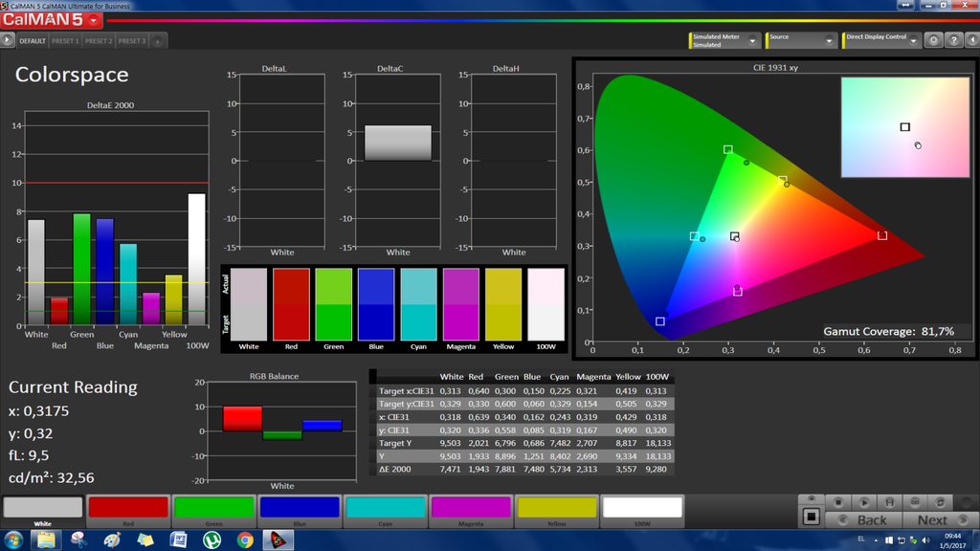Open Windows Start menu
Image resolution: width=980 pixels, height=551 pixels.
(x=13, y=540)
